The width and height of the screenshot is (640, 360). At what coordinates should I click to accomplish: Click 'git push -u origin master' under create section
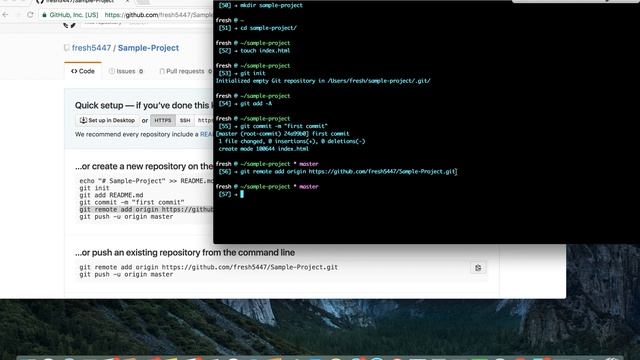tap(126, 217)
